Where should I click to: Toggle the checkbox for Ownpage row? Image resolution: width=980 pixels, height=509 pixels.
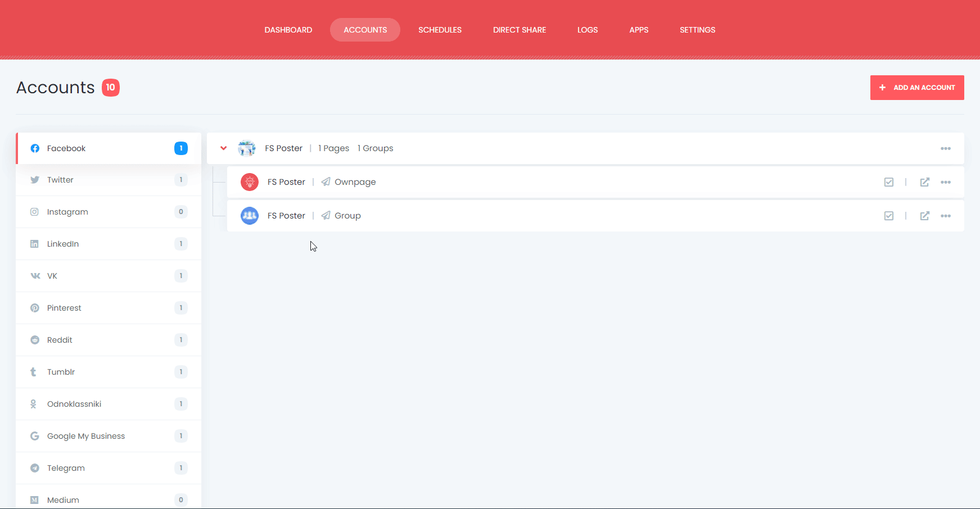tap(889, 182)
